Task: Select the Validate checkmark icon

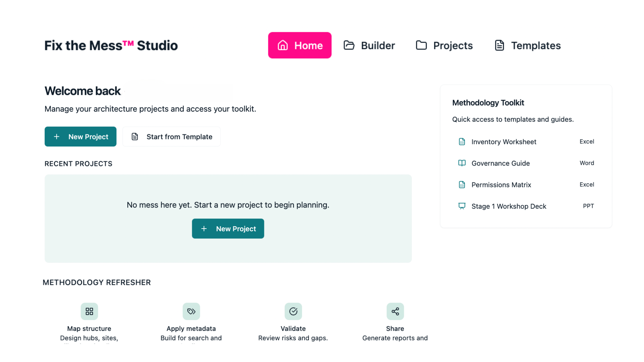Action: click(x=293, y=311)
